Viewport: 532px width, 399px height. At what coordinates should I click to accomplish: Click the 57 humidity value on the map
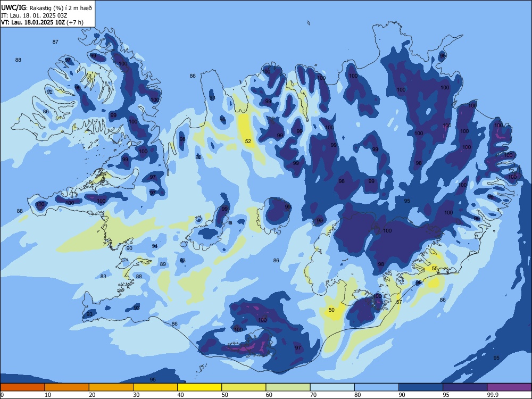[x=399, y=302]
